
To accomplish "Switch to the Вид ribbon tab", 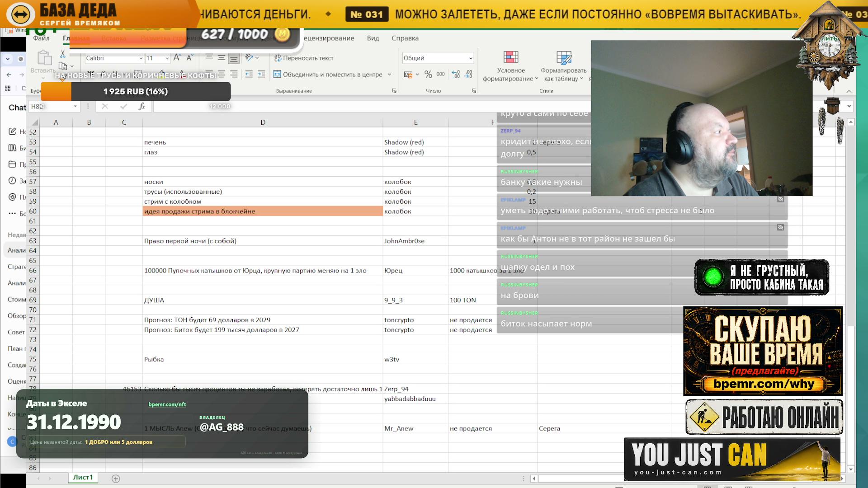I will 373,38.
